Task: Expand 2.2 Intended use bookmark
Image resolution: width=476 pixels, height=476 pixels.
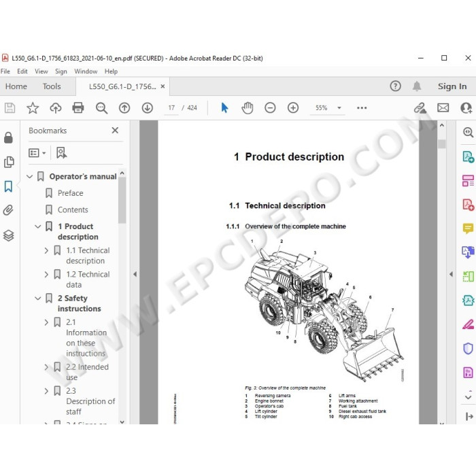Action: (46, 367)
